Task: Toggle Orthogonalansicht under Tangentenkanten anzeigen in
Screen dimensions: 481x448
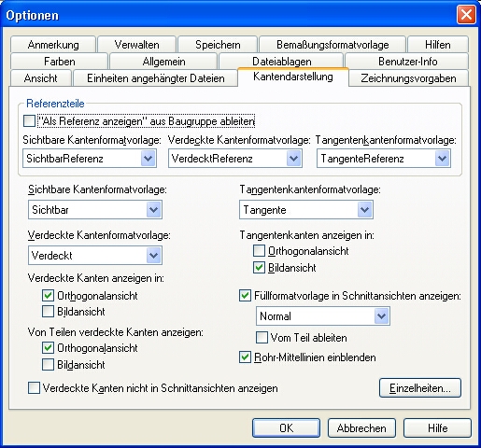Action: point(259,251)
